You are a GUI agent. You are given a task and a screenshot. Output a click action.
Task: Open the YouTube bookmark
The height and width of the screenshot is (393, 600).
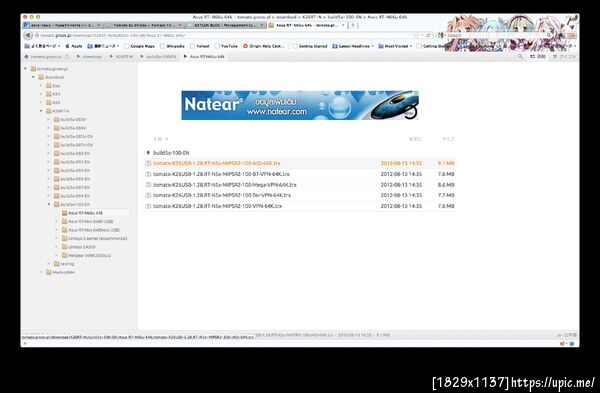point(226,46)
